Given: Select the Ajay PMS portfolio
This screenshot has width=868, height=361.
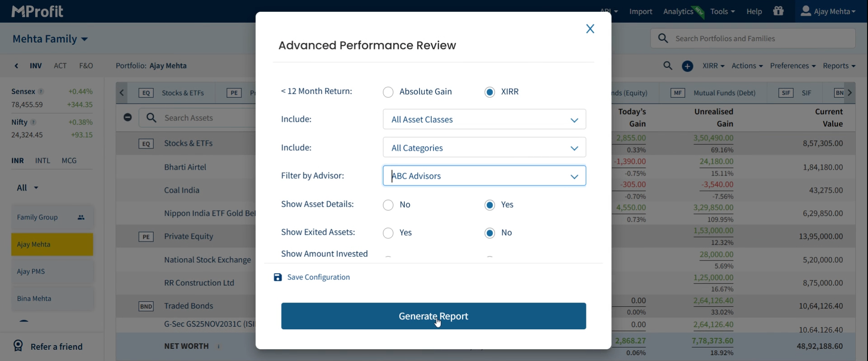Looking at the screenshot, I should [52, 272].
